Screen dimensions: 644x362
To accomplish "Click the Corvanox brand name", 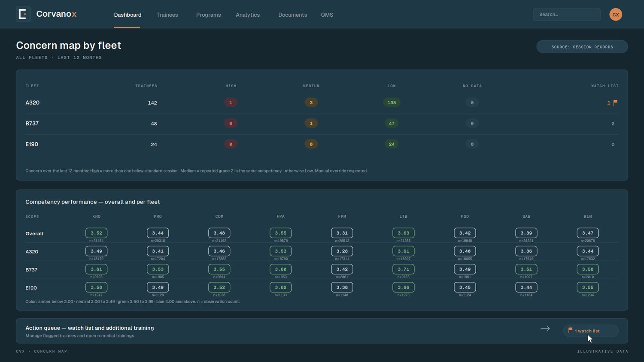I will coord(56,14).
